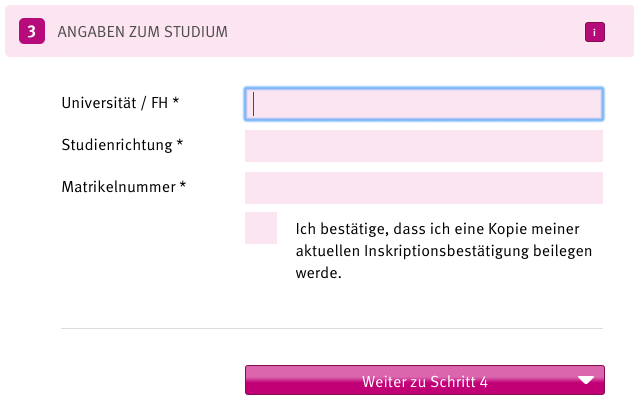Click the word "werde." ending the confirmation
This screenshot has width=634, height=419.
319,272
